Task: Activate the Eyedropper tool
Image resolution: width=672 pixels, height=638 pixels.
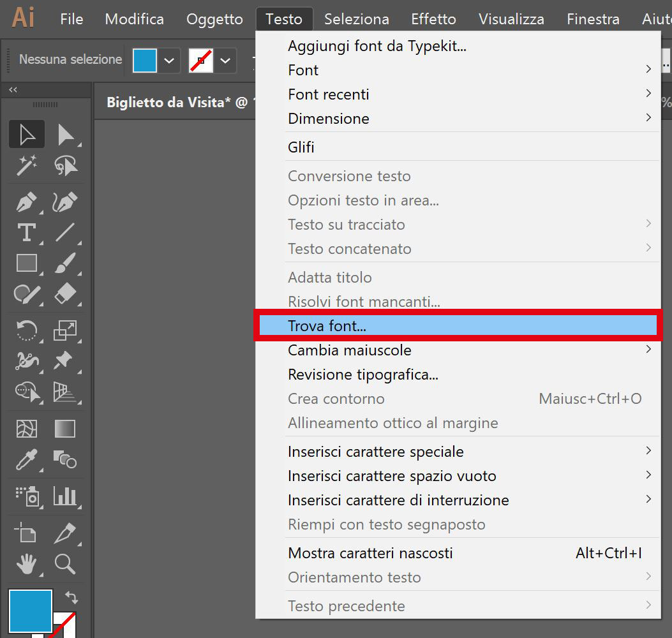Action: coord(27,459)
